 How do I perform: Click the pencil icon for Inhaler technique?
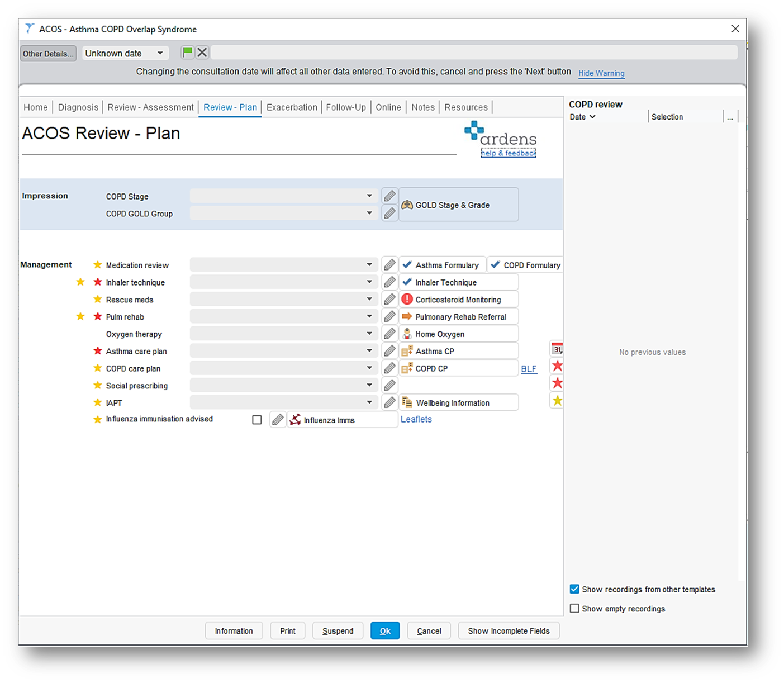[389, 282]
